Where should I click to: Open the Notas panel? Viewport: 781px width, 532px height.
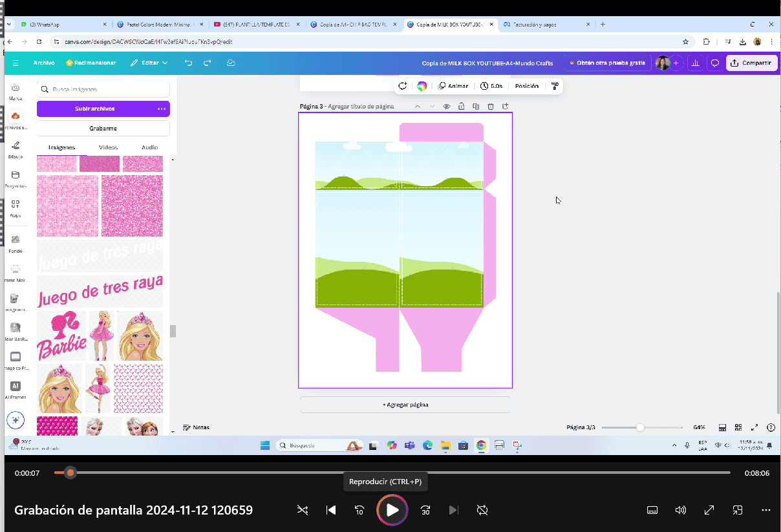tap(197, 427)
